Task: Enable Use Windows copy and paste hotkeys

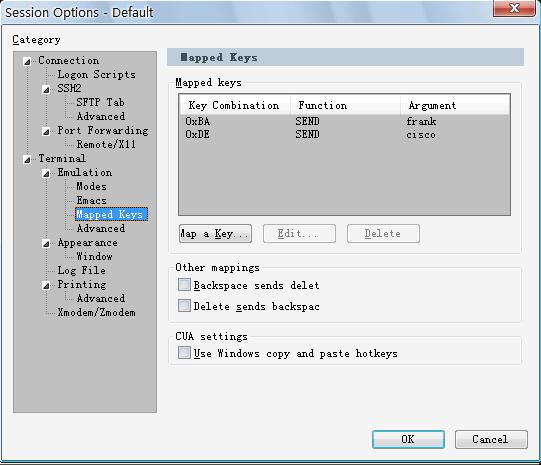Action: [x=184, y=353]
